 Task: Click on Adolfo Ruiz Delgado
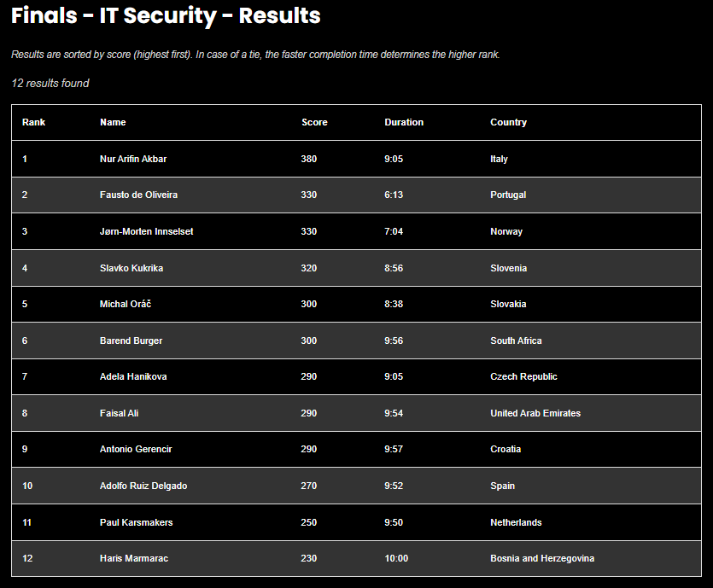(143, 486)
